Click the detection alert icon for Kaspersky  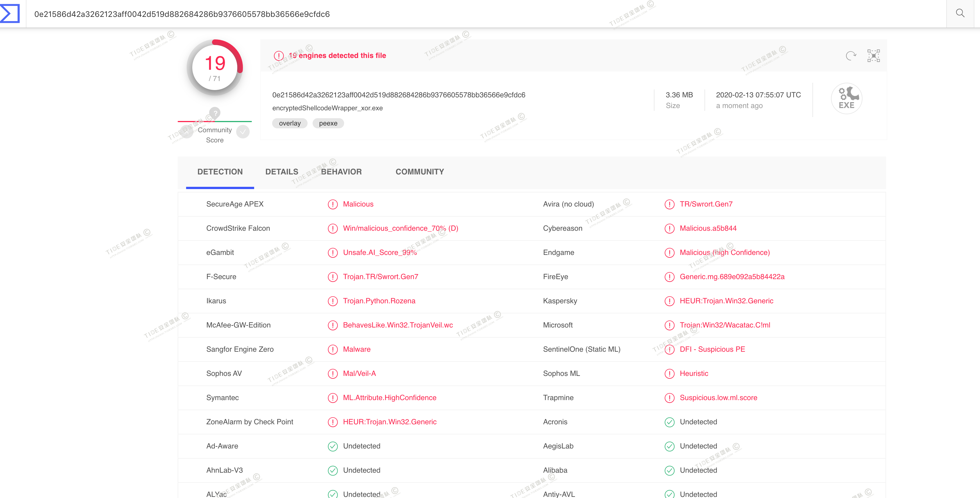(x=669, y=301)
